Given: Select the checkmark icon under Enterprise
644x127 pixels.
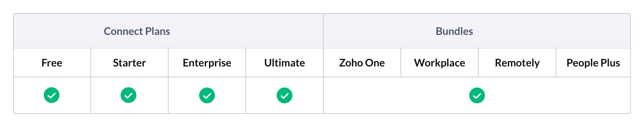Looking at the screenshot, I should click(x=207, y=95).
